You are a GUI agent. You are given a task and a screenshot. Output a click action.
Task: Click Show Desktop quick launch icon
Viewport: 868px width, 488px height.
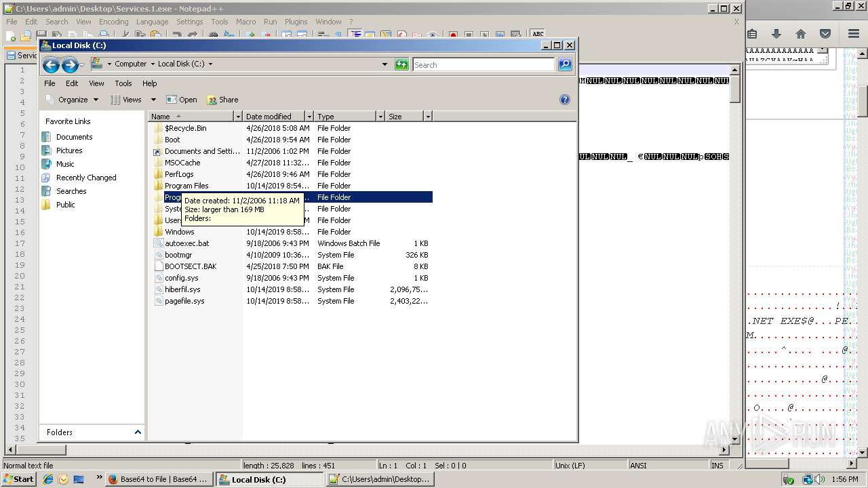point(79,479)
